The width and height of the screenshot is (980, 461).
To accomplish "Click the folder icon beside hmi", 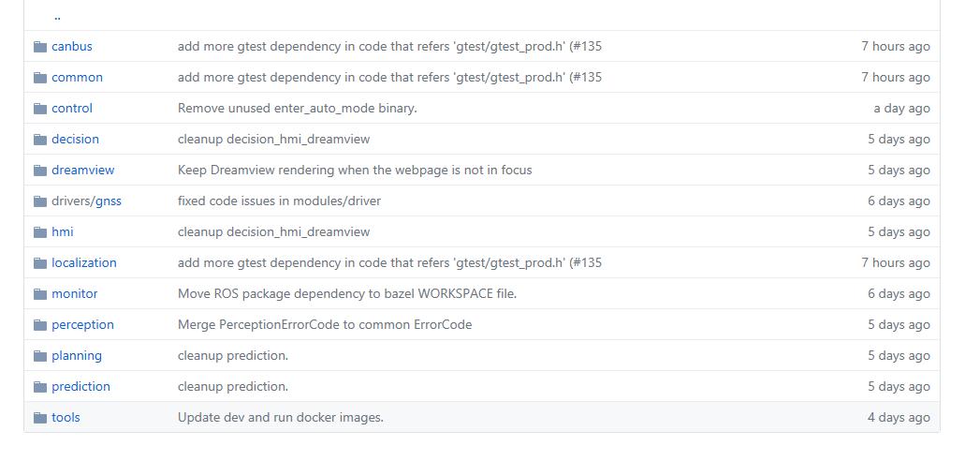I will pos(40,232).
